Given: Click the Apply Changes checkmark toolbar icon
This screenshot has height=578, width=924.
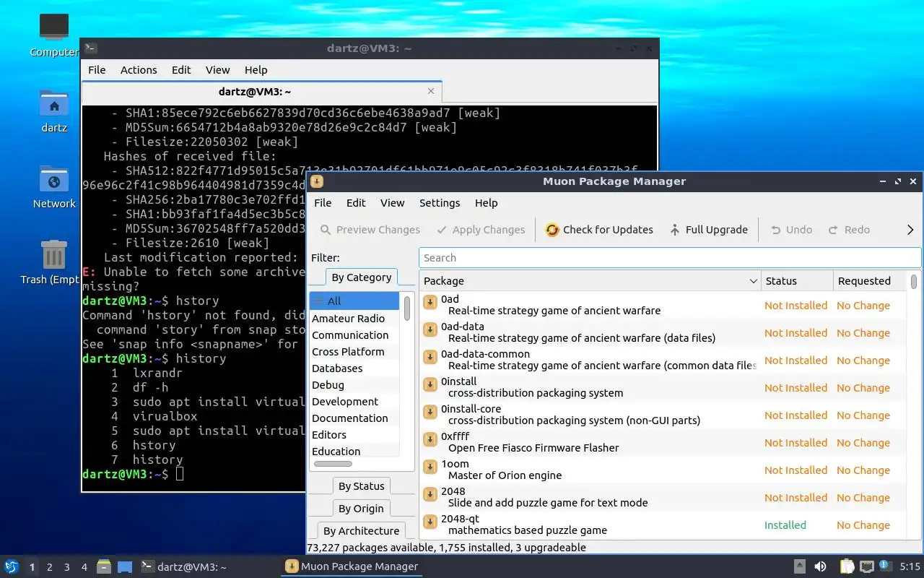Looking at the screenshot, I should 442,230.
